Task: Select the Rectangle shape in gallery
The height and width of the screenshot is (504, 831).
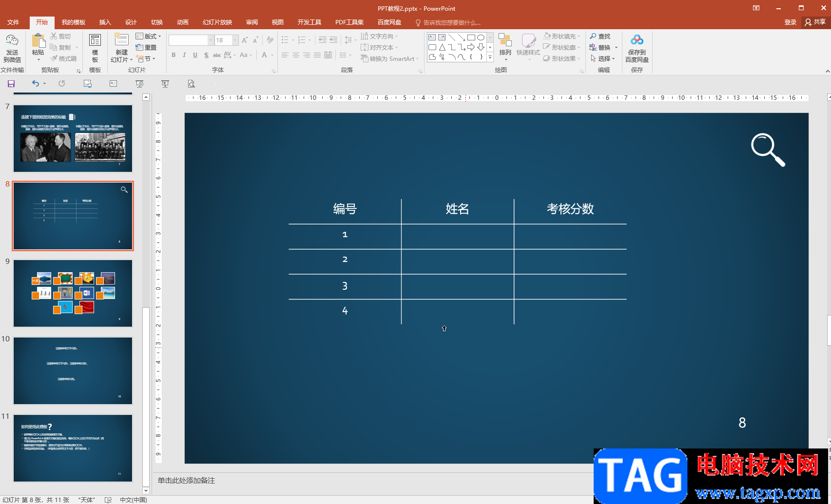Action: 471,37
